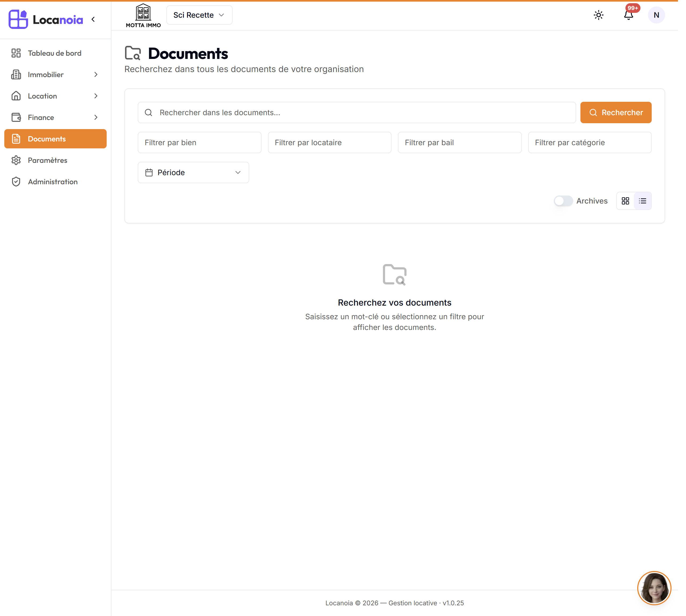Click the Archives label
Viewport: 686px width, 616px height.
[592, 201]
